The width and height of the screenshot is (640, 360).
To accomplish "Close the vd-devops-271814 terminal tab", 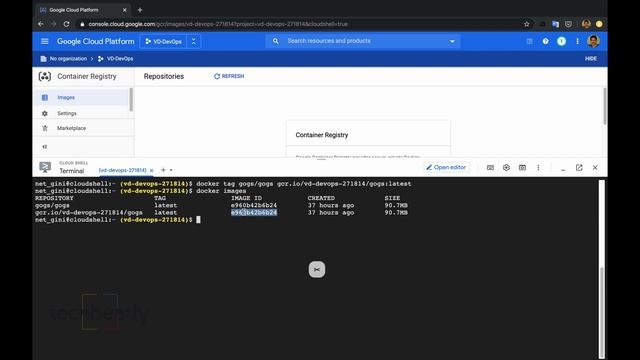I will click(x=151, y=171).
